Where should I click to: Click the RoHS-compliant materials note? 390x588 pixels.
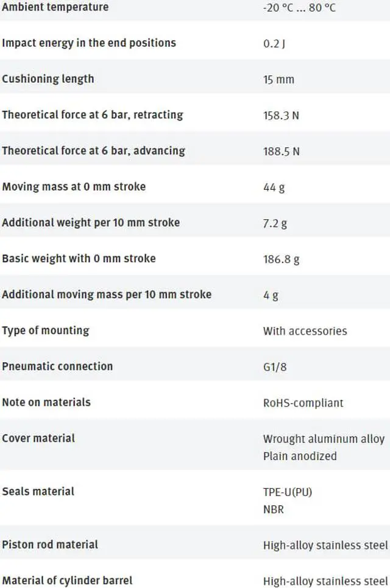click(x=303, y=403)
